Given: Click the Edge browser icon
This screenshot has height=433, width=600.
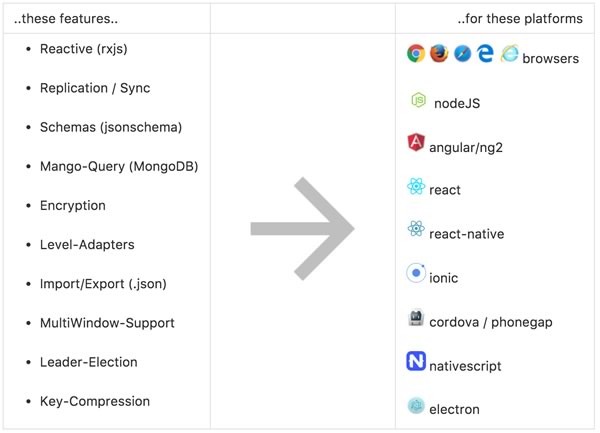Looking at the screenshot, I should coord(485,54).
